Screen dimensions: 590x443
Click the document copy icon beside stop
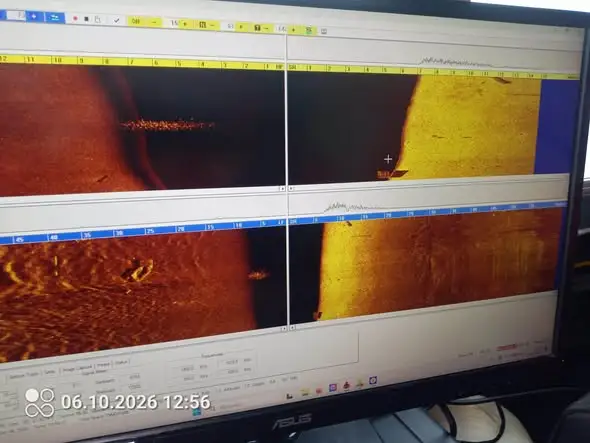97,19
